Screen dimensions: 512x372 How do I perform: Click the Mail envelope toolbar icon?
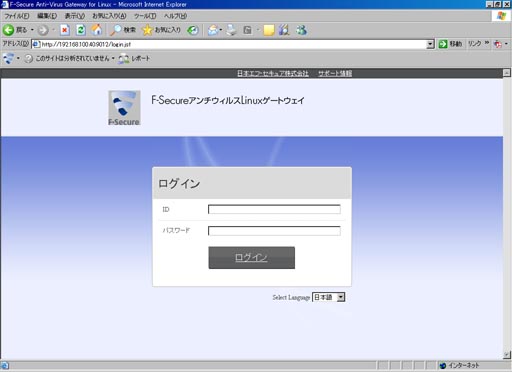[213, 30]
